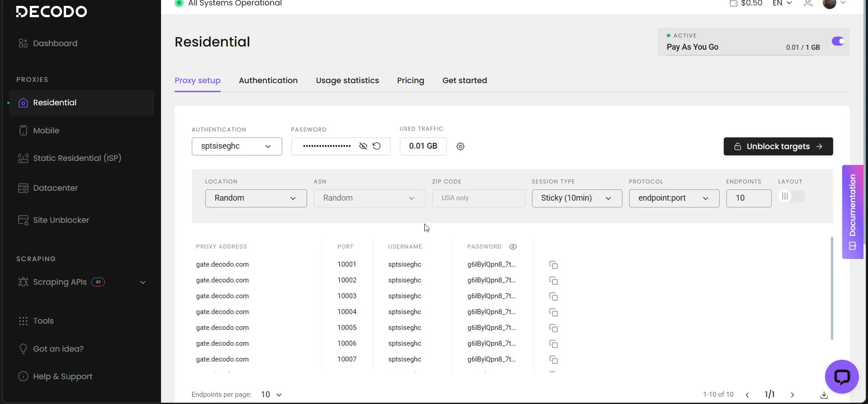
Task: Copy the proxy row for port 10001
Action: pos(553,265)
